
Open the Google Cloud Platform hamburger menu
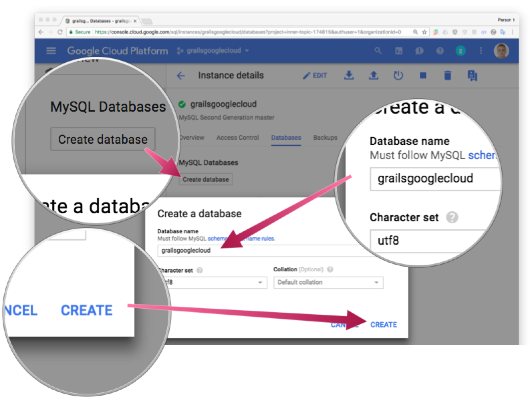[x=51, y=51]
